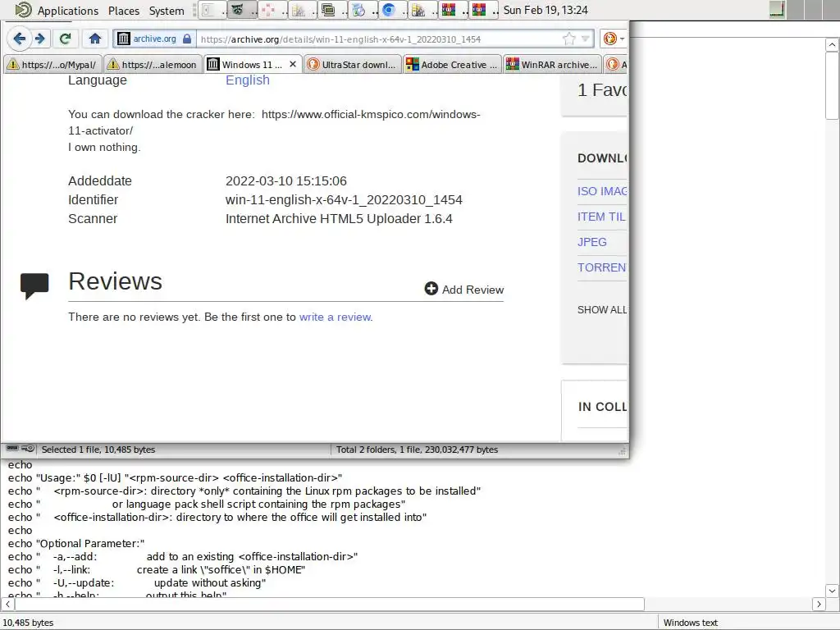Click the echo "Optional Parameter:" line
840x630 pixels.
click(76, 543)
